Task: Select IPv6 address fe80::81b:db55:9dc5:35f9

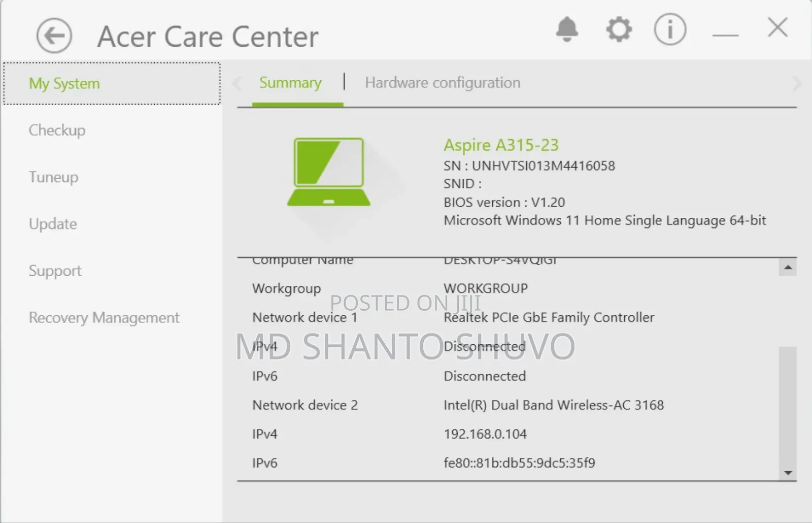Action: (519, 463)
